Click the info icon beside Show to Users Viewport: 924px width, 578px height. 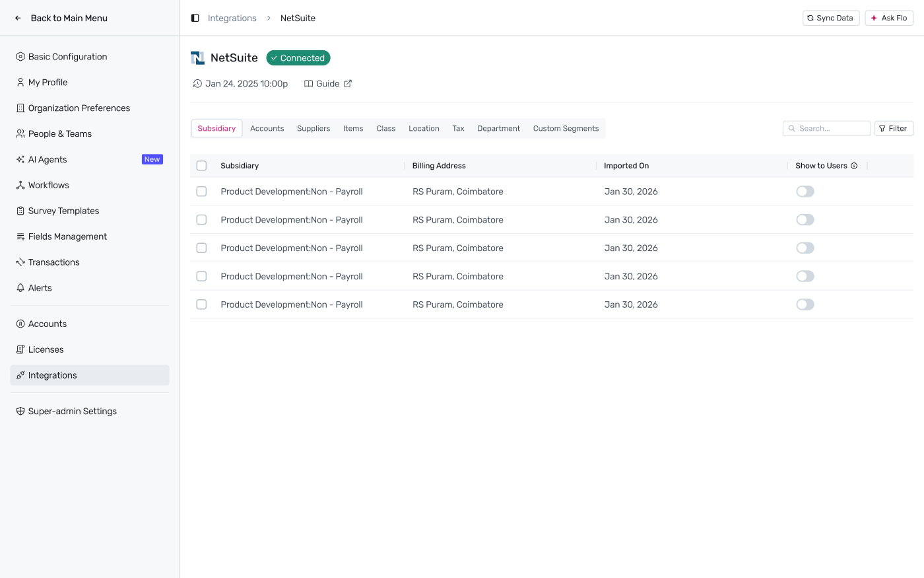coord(854,166)
